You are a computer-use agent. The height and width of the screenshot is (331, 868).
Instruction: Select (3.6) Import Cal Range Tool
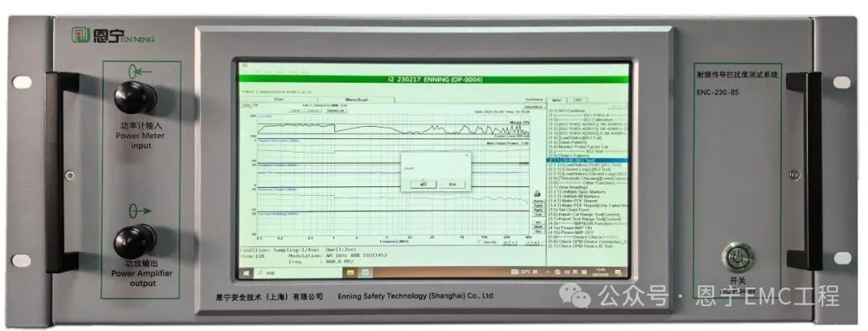[x=584, y=215]
